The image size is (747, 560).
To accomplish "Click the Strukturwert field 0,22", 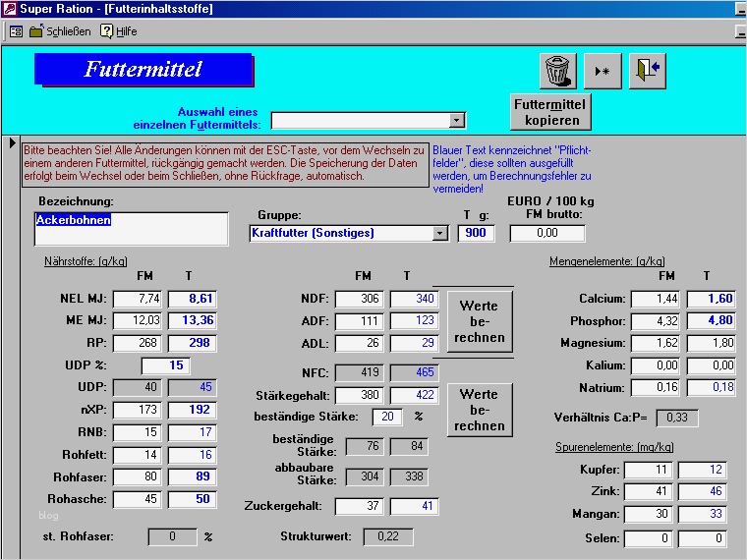I will click(x=388, y=536).
